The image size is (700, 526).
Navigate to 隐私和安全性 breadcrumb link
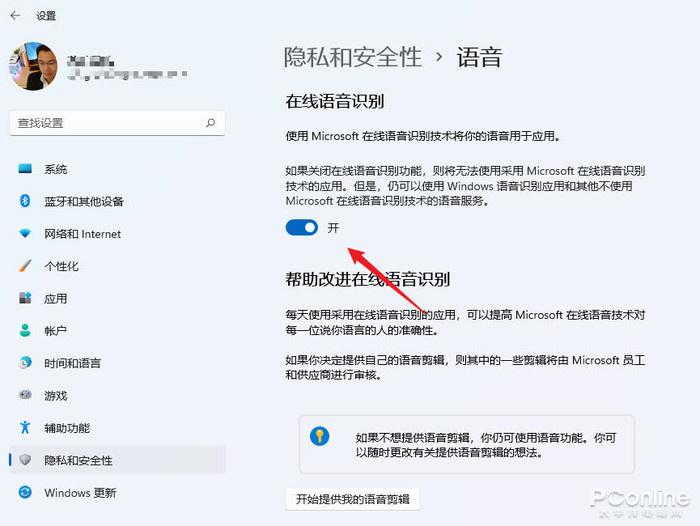(353, 57)
